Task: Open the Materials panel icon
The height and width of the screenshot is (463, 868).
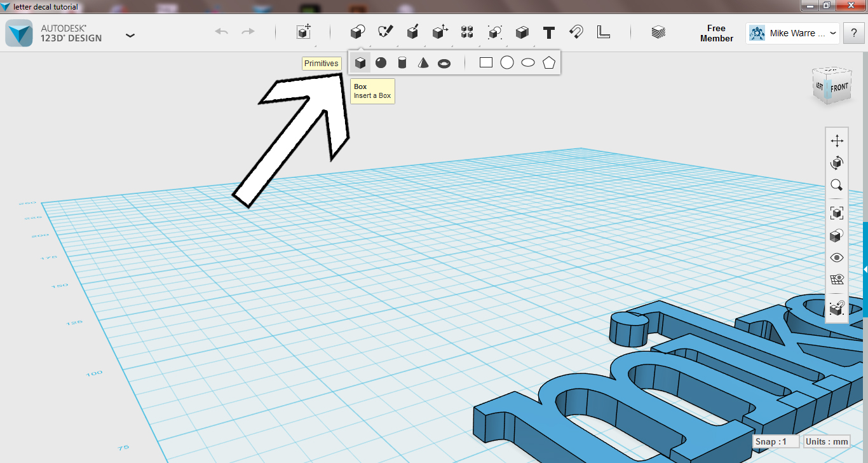Action: [x=658, y=32]
